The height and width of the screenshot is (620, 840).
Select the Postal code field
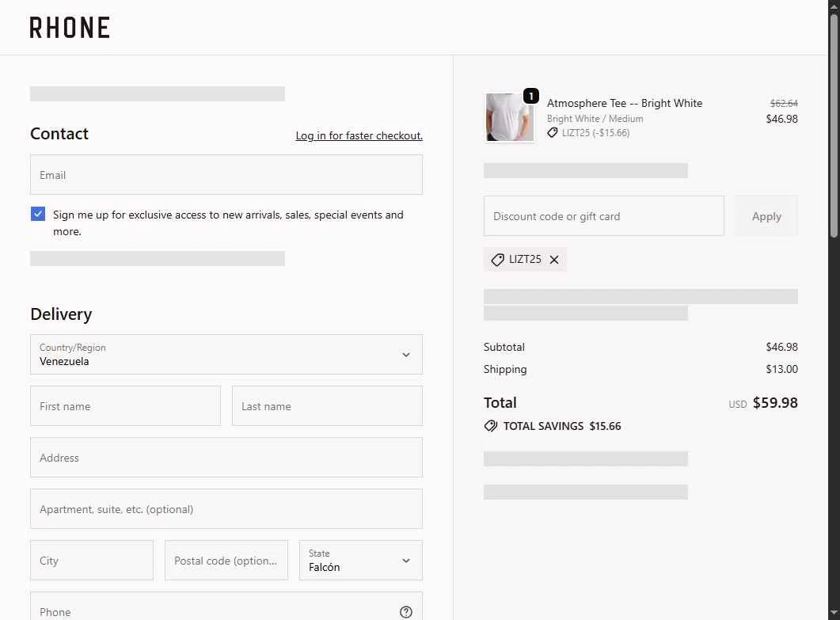pos(226,561)
